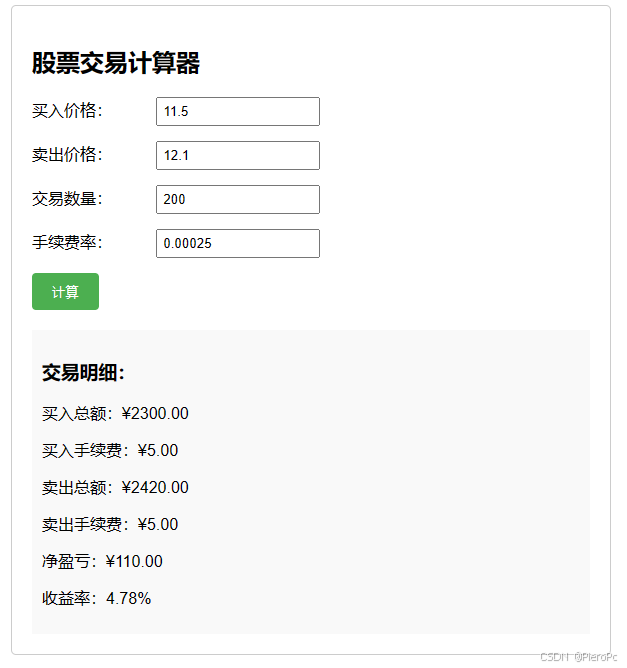Click the 卖出价格 input showing 12.1
This screenshot has width=627, height=668.
point(238,155)
